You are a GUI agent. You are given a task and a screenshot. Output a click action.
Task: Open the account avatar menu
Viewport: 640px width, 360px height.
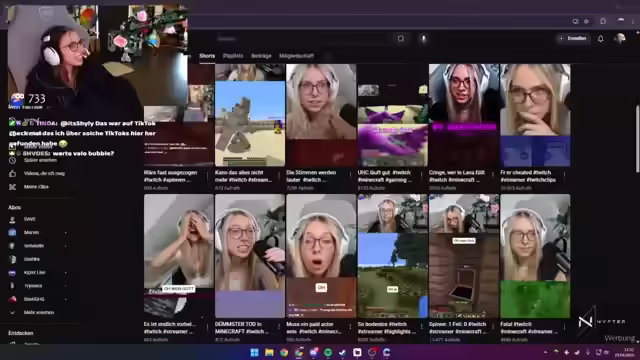click(620, 38)
